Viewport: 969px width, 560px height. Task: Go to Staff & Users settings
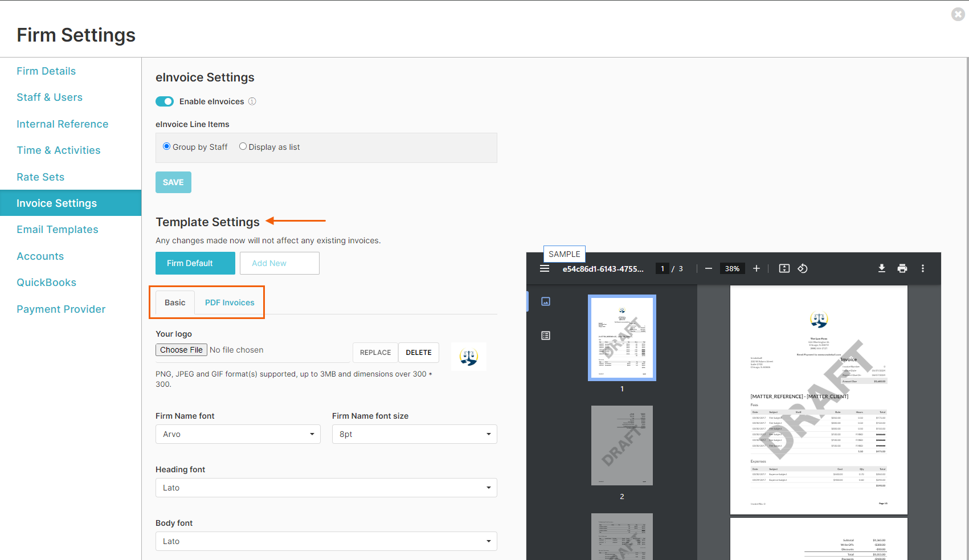coord(50,97)
